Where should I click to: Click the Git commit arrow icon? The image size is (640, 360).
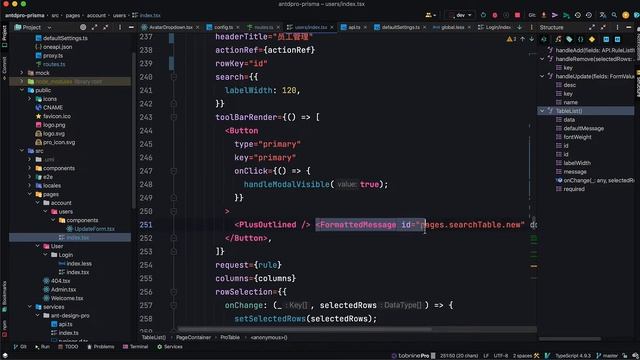(555, 15)
